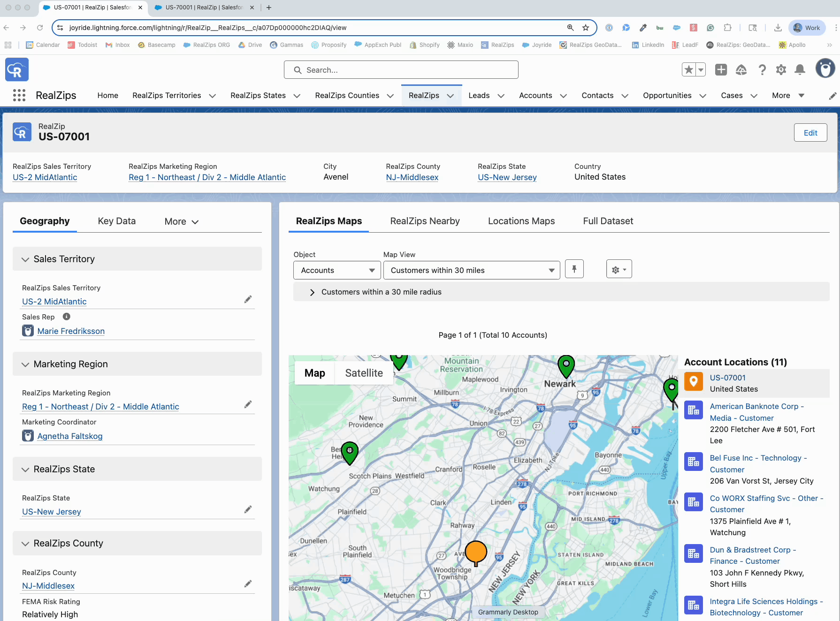Image resolution: width=840 pixels, height=621 pixels.
Task: Collapse the RealZips State section
Action: coord(25,470)
